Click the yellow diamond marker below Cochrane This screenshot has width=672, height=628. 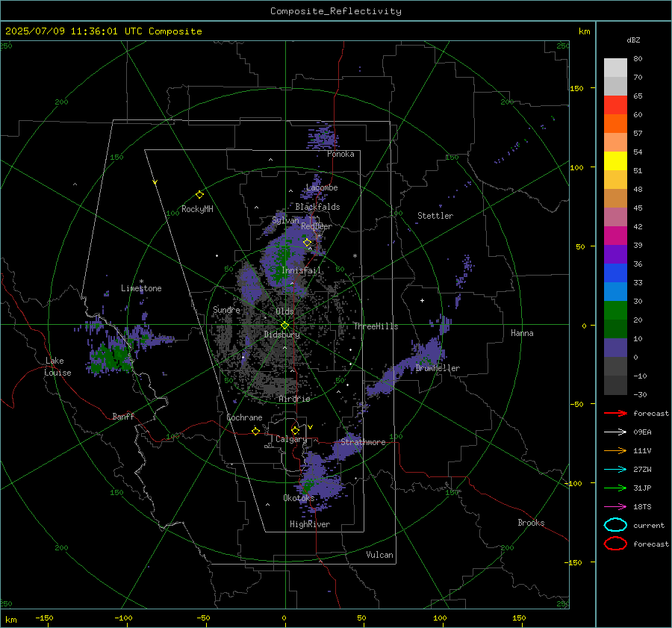click(x=256, y=431)
